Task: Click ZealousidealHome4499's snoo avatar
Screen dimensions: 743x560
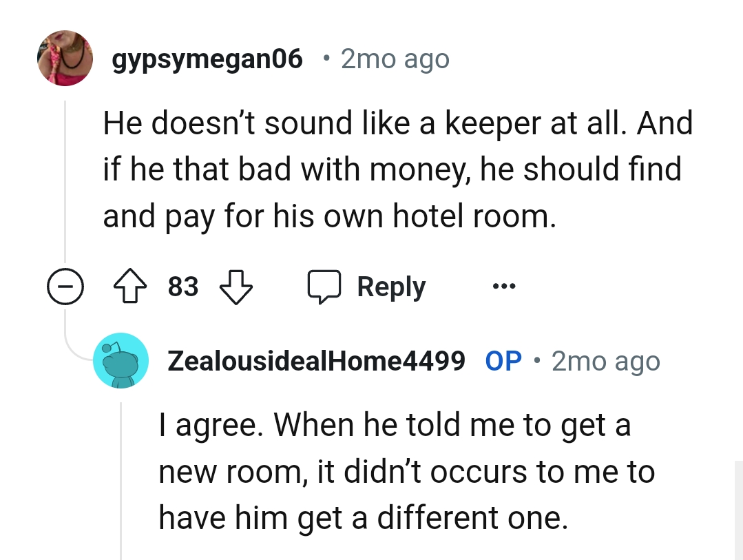Action: click(121, 360)
